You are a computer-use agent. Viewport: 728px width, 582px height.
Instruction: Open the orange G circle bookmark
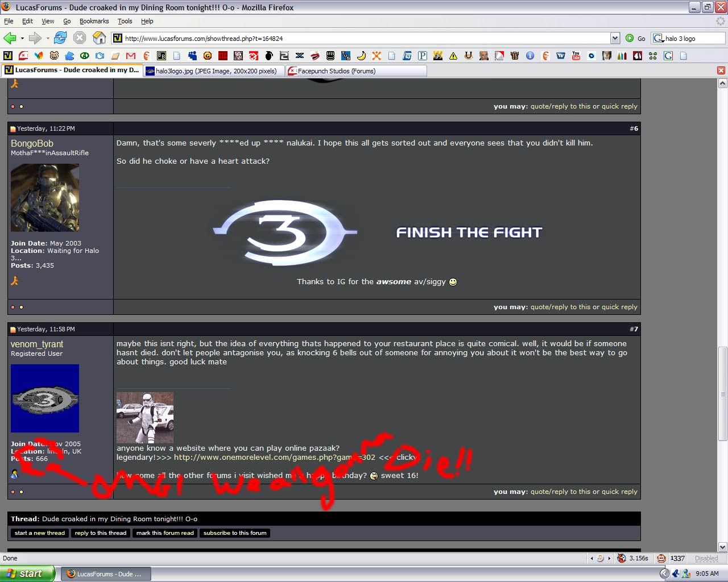tap(208, 56)
